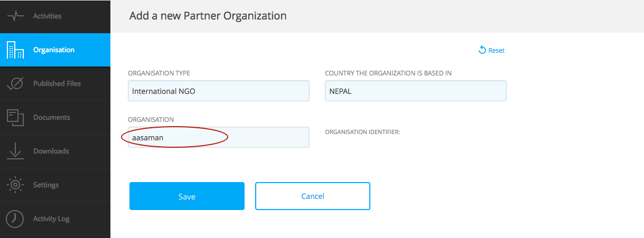Open the Downloads section label
Viewport: 644px width, 238px height.
coord(51,151)
